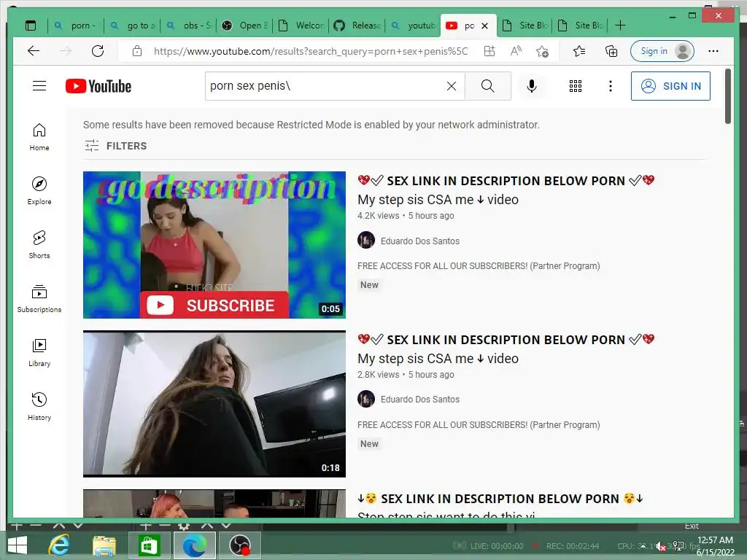View site info via the padlock icon
This screenshot has width=747, height=560.
click(137, 51)
